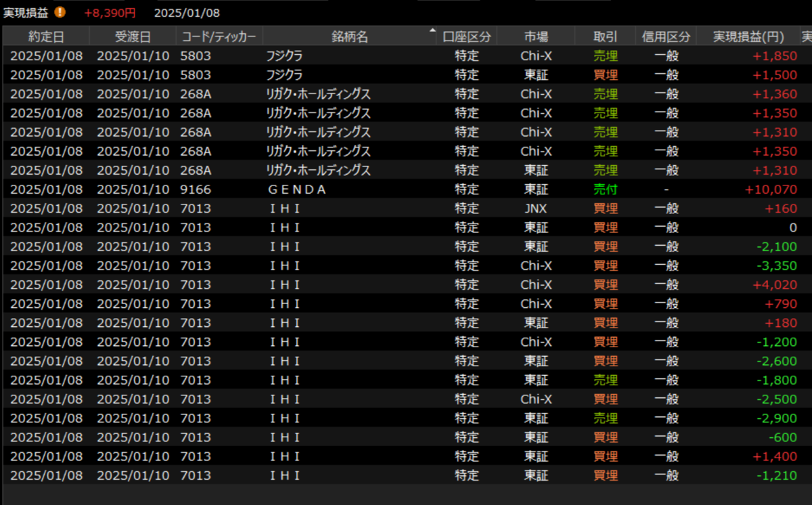Click the -1,210 loss cell
Viewport: 812px width, 505px height.
pyautogui.click(x=777, y=475)
